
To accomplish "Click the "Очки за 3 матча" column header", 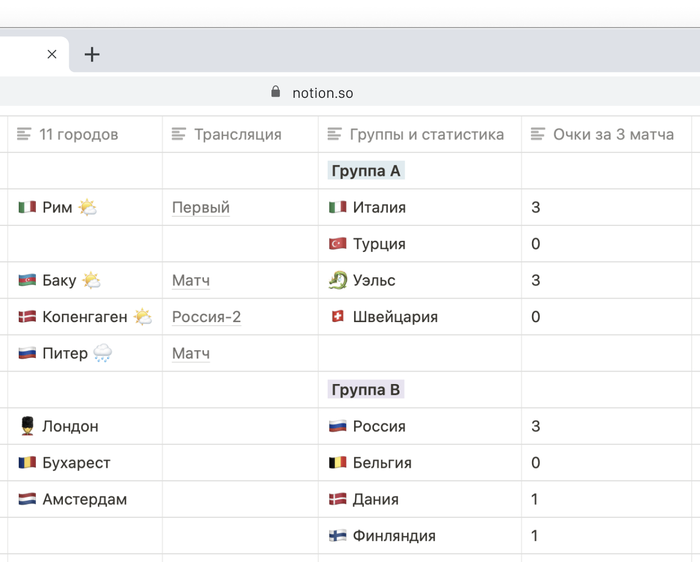I will (612, 134).
